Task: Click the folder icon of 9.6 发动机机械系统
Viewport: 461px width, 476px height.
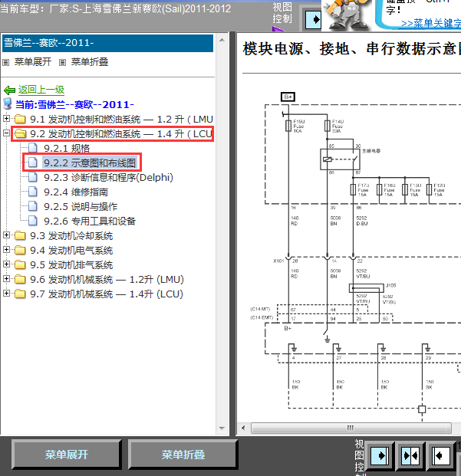Action: point(20,279)
